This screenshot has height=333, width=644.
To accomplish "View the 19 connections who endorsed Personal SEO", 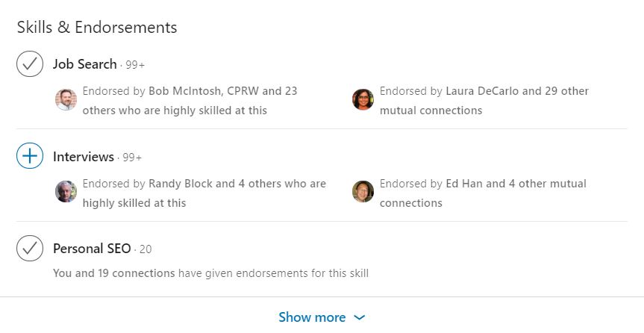I will tap(113, 273).
